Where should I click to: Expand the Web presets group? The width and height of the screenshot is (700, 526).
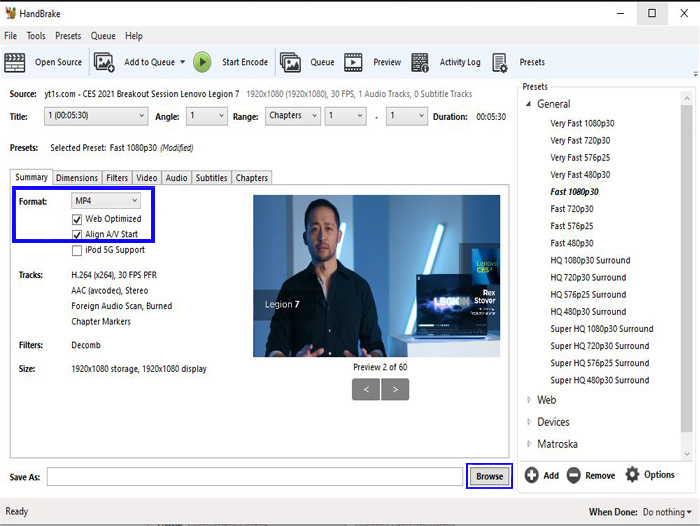point(529,400)
